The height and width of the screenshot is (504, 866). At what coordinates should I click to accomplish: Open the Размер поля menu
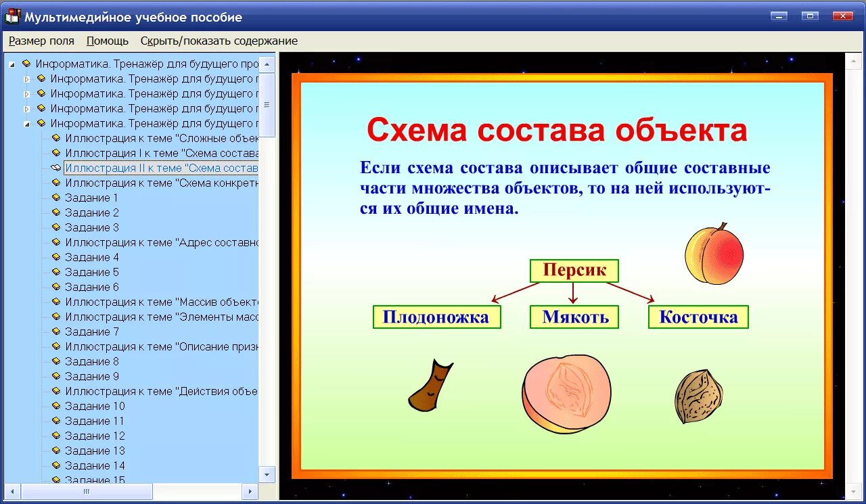(x=41, y=41)
